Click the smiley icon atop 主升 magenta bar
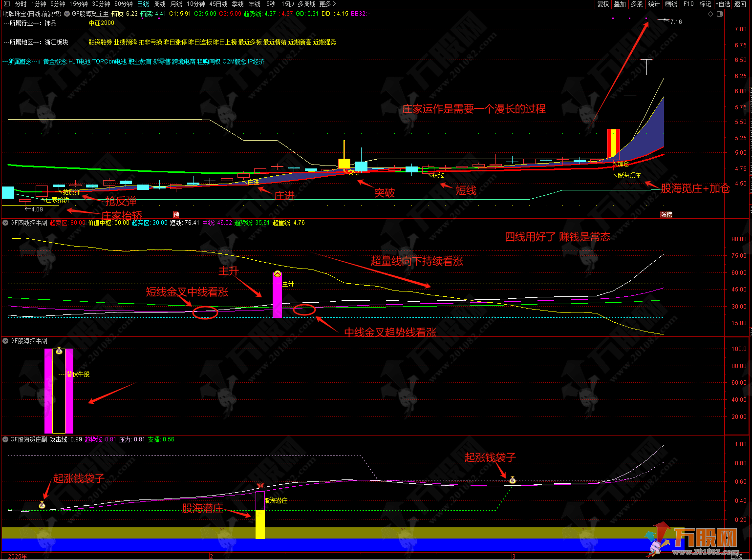 (x=278, y=274)
